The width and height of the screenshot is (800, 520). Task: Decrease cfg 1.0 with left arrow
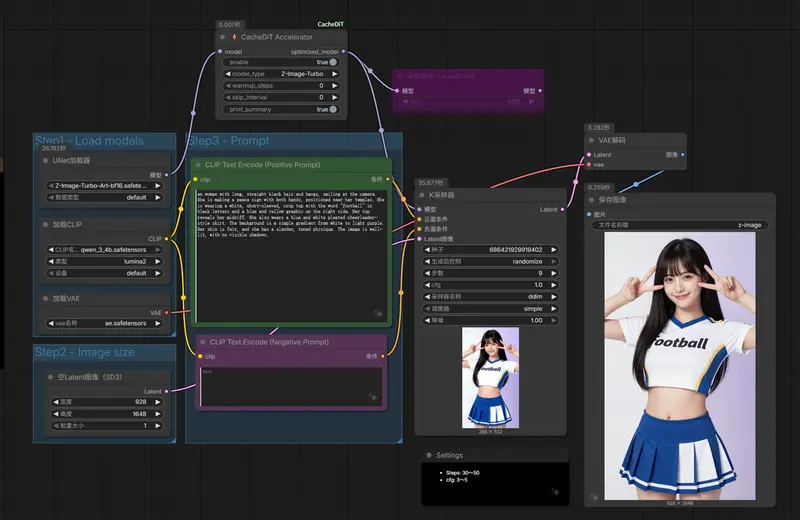[x=427, y=285]
